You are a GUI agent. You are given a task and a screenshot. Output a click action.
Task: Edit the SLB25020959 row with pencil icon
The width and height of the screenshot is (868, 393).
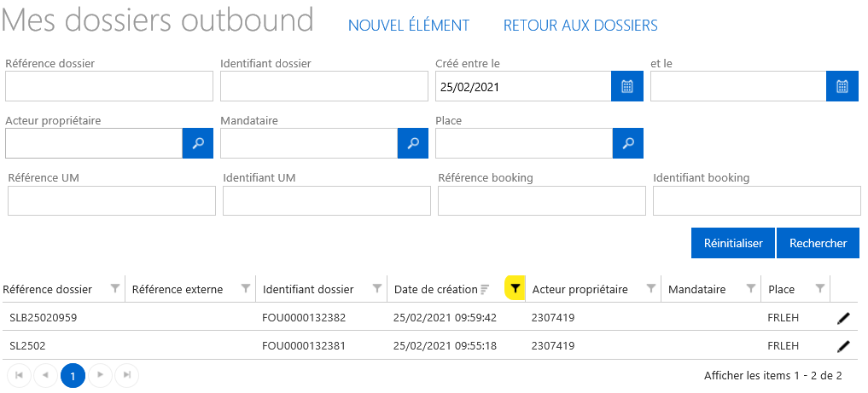pyautogui.click(x=843, y=318)
